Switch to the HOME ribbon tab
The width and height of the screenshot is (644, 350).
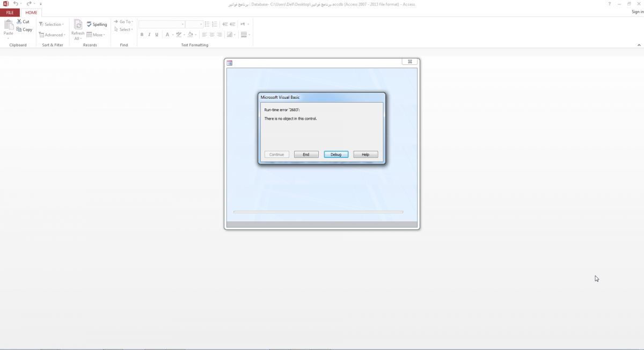[x=31, y=12]
